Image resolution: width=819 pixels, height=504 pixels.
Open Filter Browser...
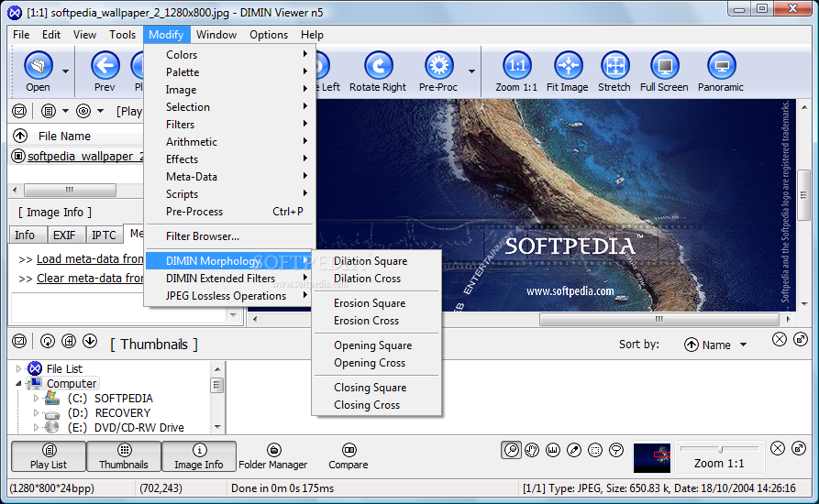pos(229,236)
